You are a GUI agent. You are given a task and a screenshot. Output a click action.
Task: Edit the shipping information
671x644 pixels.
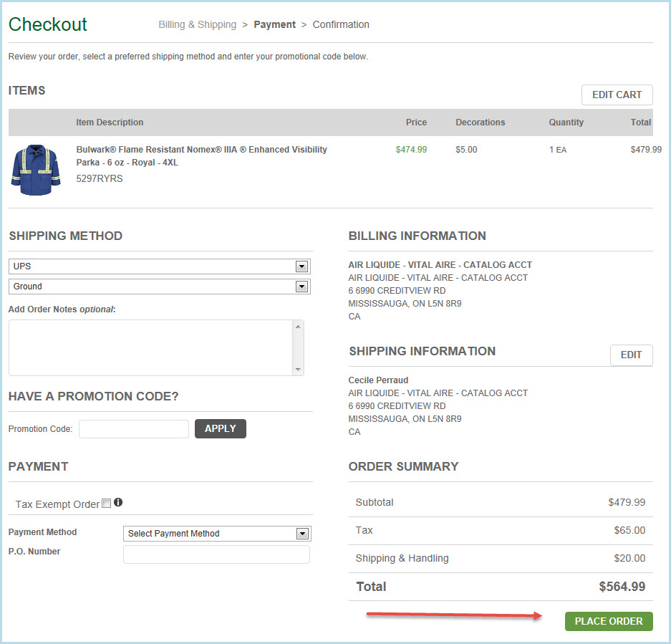click(631, 355)
